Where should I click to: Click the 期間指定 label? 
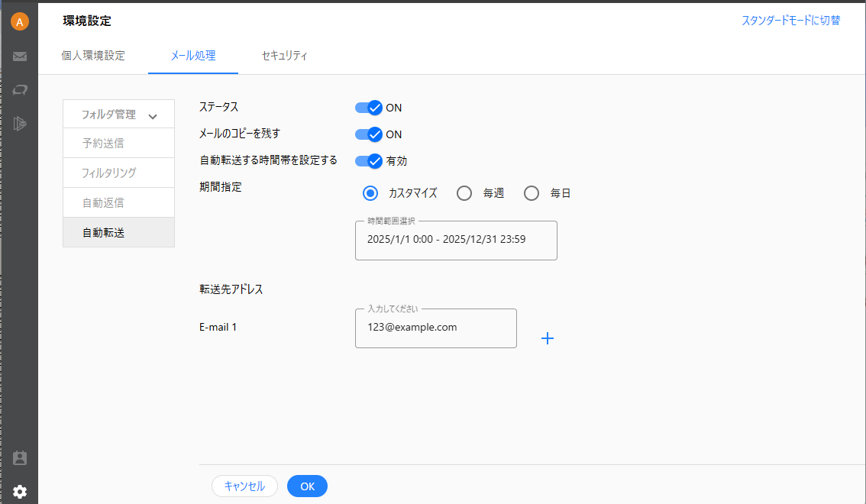tap(221, 187)
